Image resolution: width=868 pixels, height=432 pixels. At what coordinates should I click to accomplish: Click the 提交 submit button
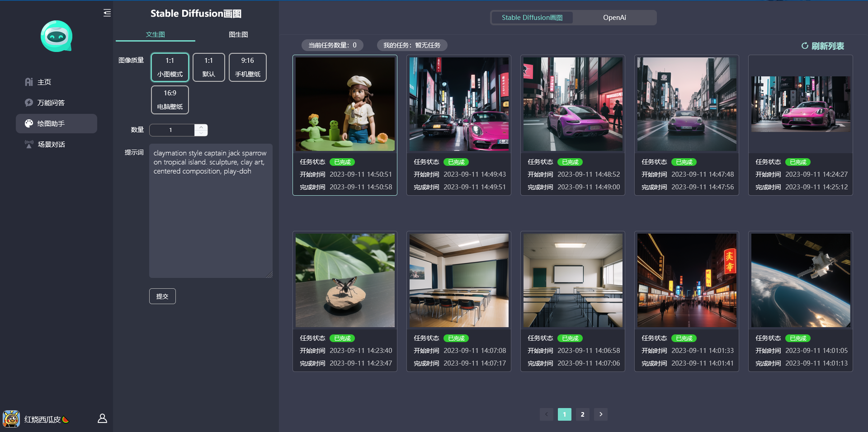pyautogui.click(x=162, y=296)
